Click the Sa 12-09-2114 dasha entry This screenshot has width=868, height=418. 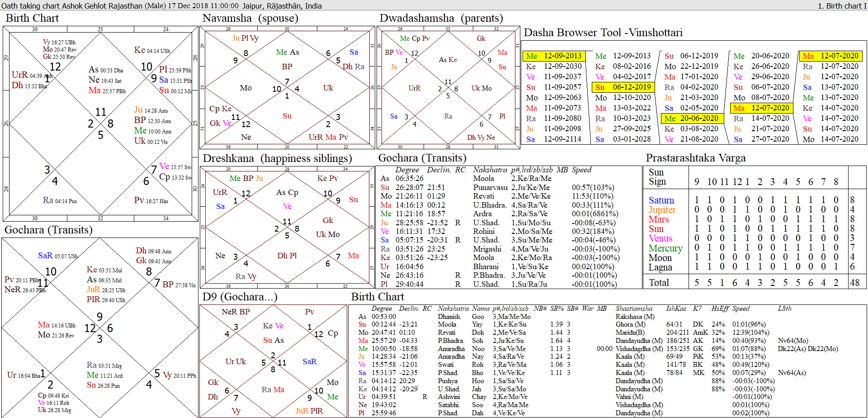(554, 139)
